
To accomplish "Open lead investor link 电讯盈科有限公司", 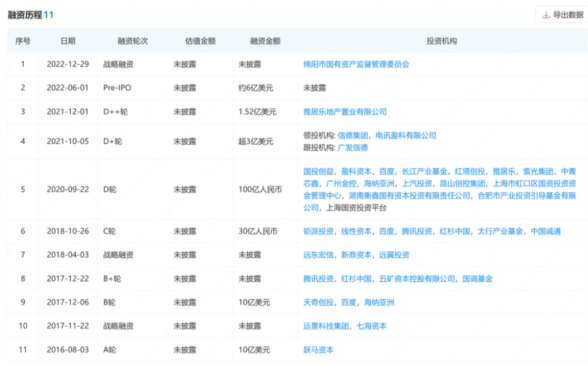I will [406, 135].
